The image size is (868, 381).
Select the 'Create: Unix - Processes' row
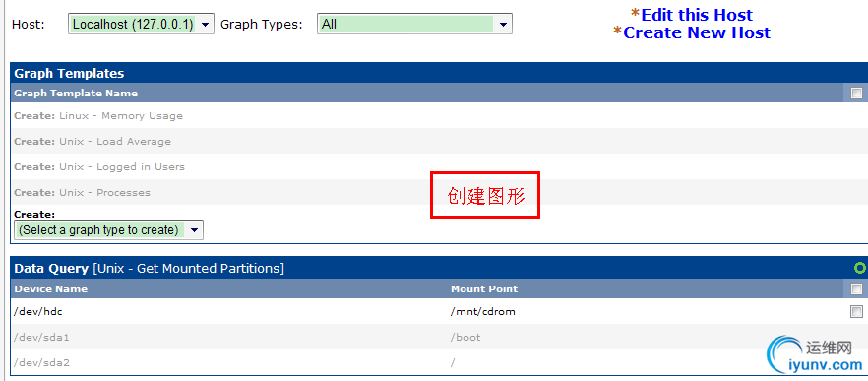click(x=439, y=192)
